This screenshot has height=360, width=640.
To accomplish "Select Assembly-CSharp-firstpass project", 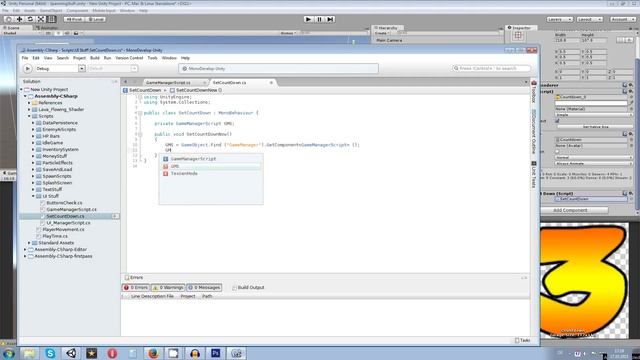I will point(63,256).
